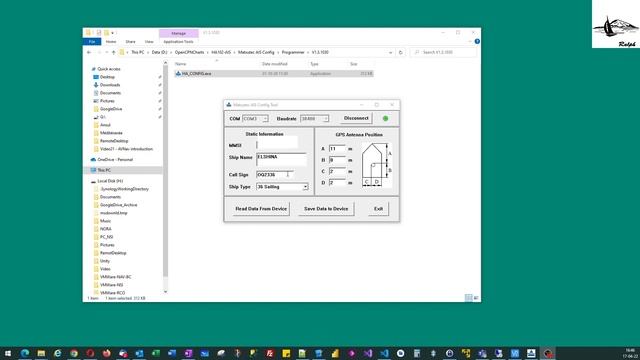The width and height of the screenshot is (640, 360).
Task: Select Local Disk (H:) in navigation pane
Action: [x=110, y=181]
